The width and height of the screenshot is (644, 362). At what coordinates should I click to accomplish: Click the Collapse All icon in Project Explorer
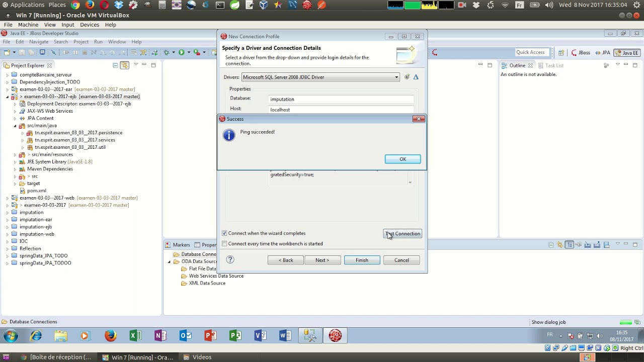(x=115, y=65)
